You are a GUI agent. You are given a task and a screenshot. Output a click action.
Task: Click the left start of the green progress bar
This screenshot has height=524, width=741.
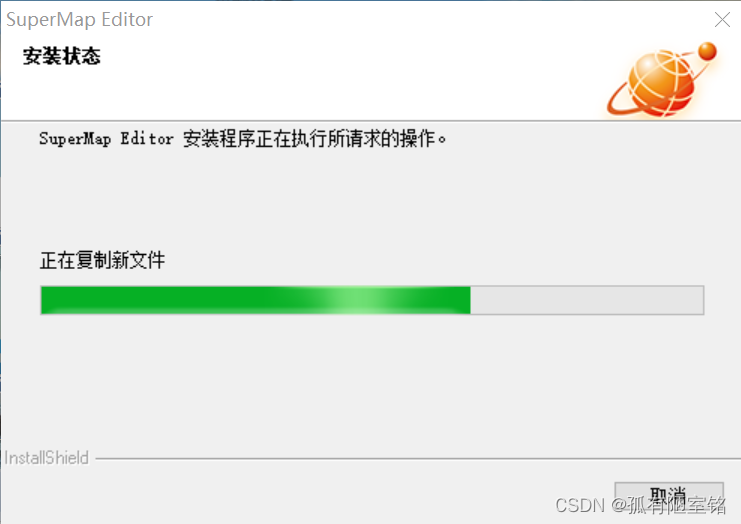click(46, 300)
